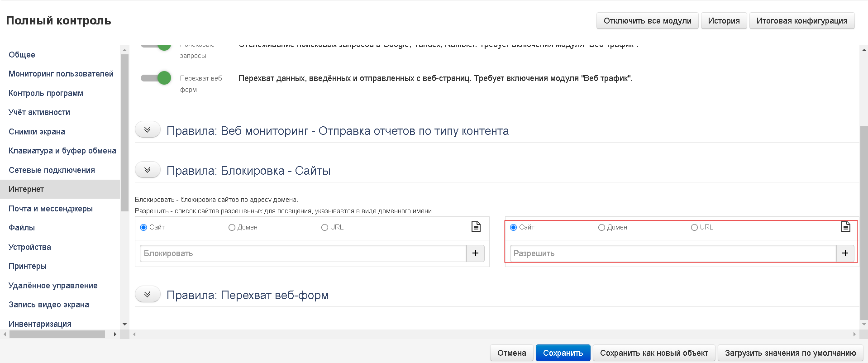
Task: Open the block list document icon
Action: [476, 226]
